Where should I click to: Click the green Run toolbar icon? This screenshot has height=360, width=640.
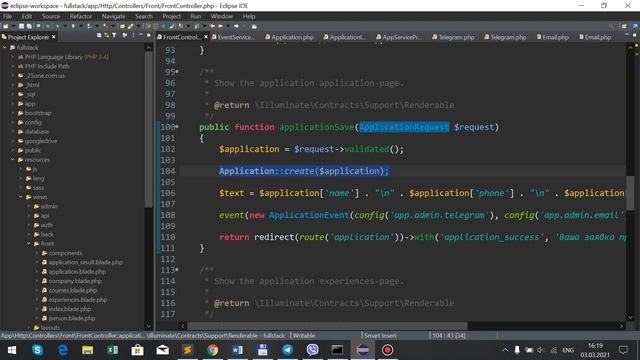point(73,26)
